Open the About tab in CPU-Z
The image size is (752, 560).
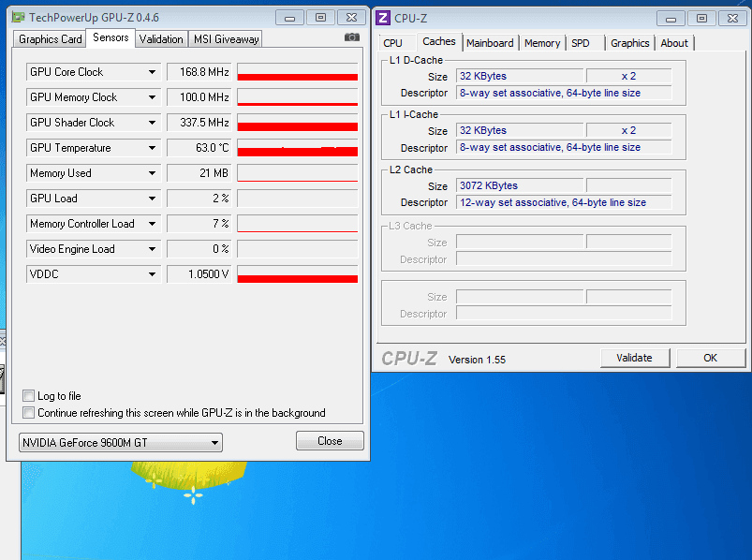tap(674, 43)
